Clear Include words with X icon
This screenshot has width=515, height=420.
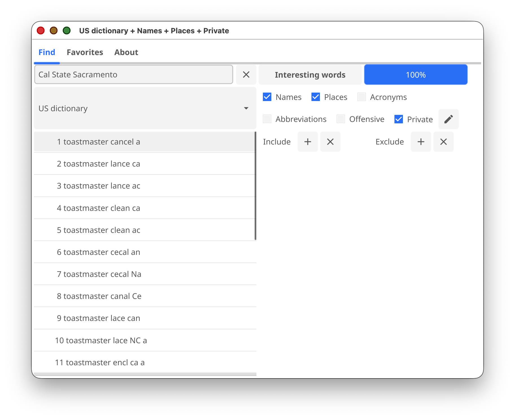(330, 142)
